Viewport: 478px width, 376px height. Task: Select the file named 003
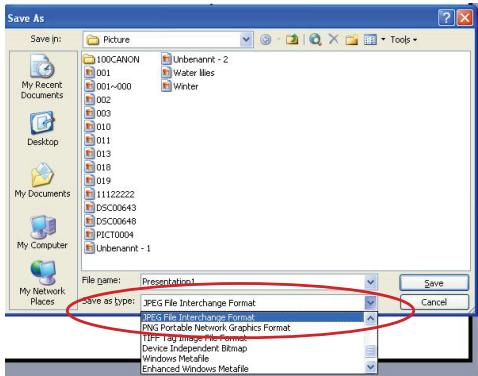tap(97, 113)
